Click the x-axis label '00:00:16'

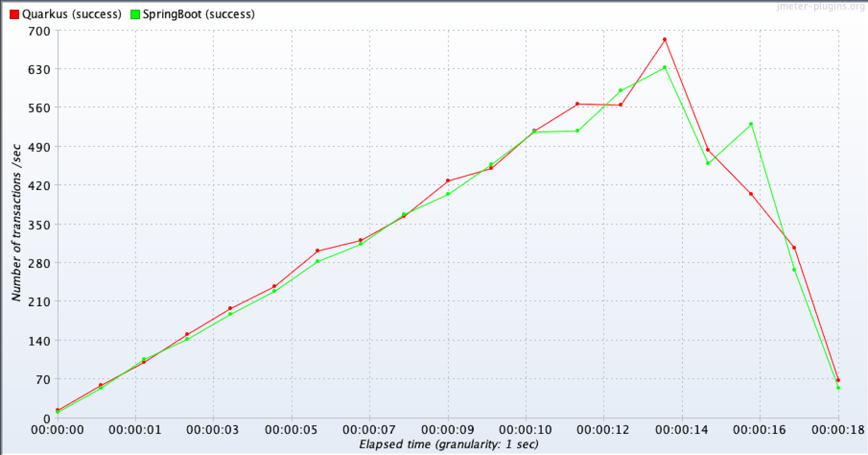(759, 430)
